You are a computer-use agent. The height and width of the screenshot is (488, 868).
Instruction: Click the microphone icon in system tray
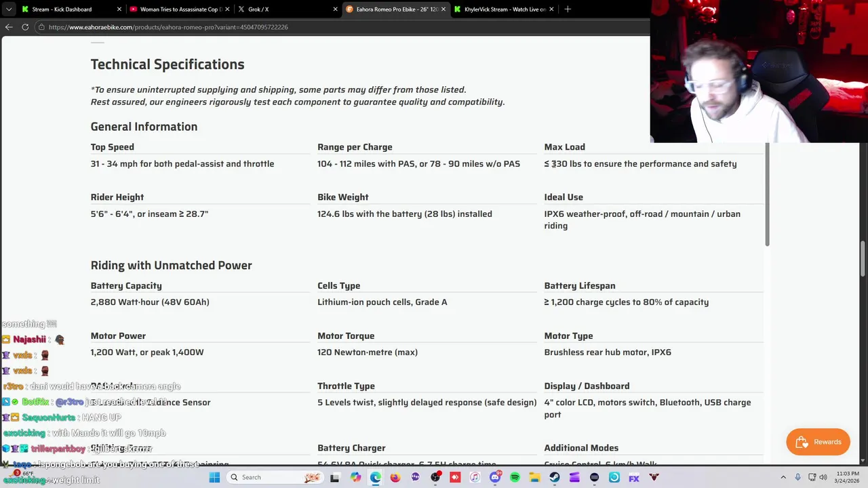click(x=797, y=477)
